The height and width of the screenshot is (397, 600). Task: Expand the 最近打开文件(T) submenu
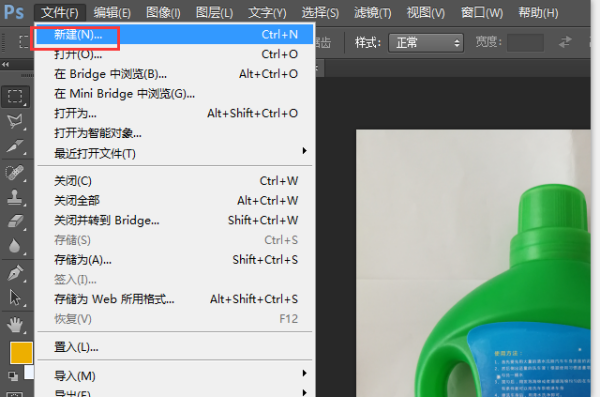click(x=174, y=153)
